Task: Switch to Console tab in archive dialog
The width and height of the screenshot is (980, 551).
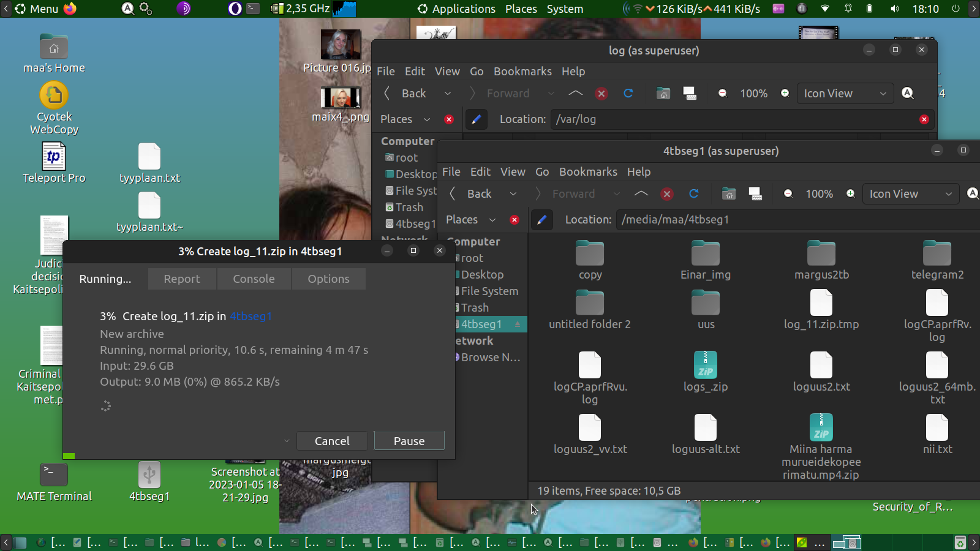Action: tap(254, 279)
